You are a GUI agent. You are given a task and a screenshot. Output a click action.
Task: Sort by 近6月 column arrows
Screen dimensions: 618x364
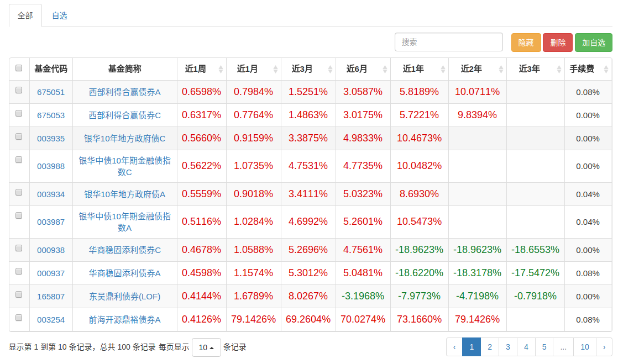point(385,70)
